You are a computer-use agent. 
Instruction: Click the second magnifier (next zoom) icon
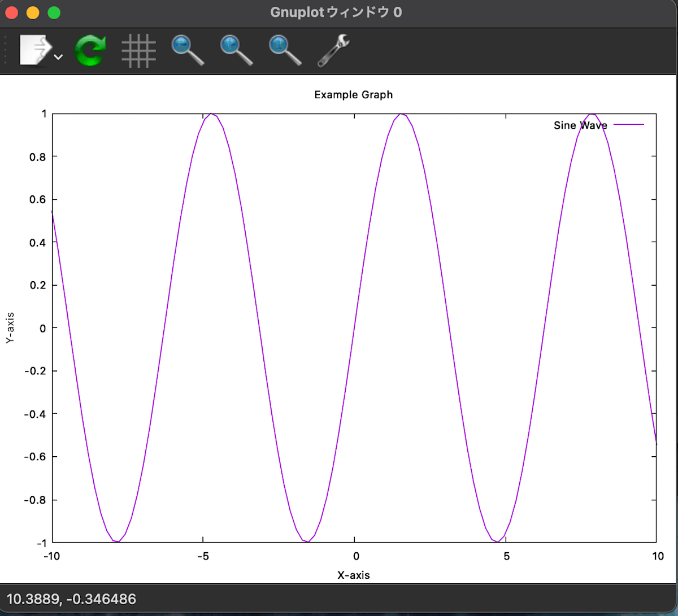click(236, 51)
